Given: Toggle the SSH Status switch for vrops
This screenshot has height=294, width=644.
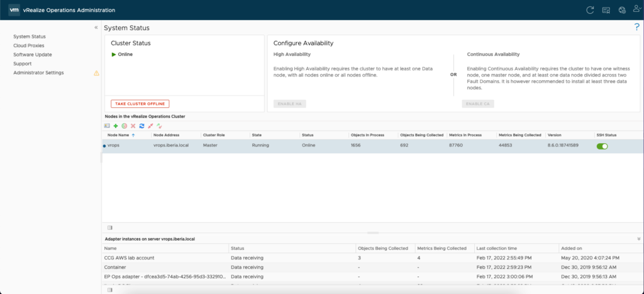Looking at the screenshot, I should [x=602, y=146].
